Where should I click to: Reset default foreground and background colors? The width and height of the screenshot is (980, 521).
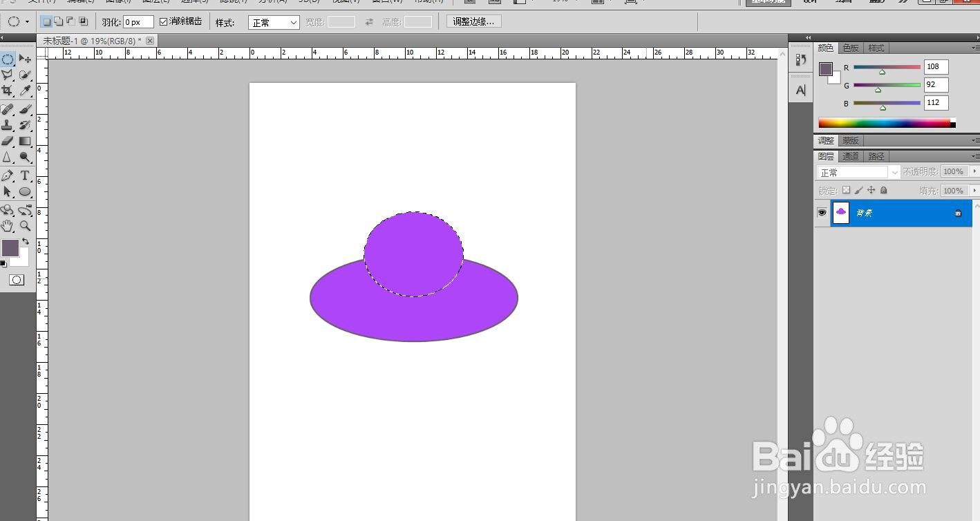pos(3,263)
